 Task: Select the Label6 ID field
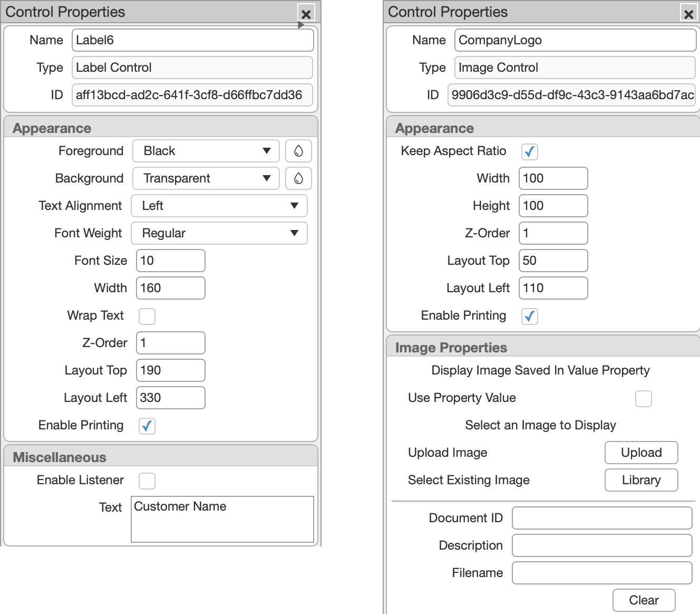(x=192, y=95)
